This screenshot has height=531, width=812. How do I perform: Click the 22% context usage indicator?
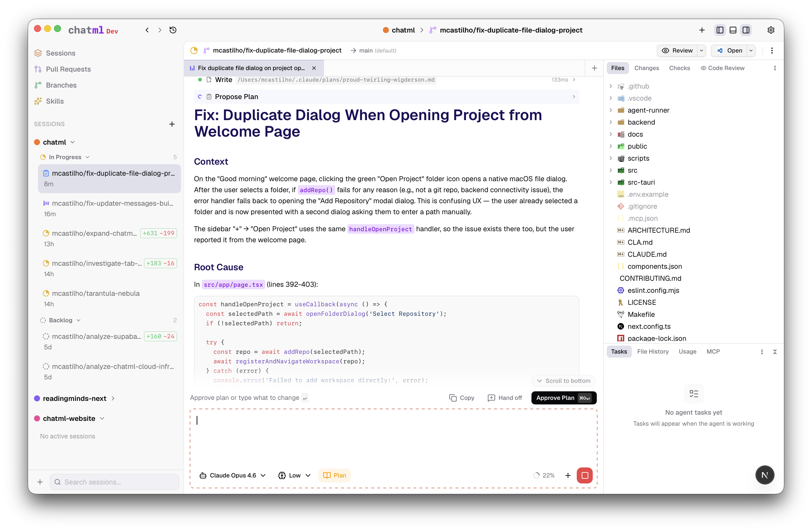point(544,475)
